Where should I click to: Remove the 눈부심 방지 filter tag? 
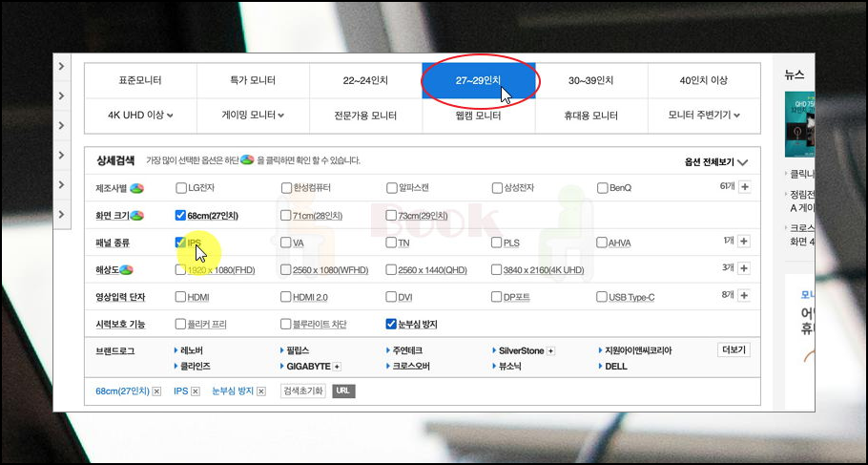coord(261,391)
